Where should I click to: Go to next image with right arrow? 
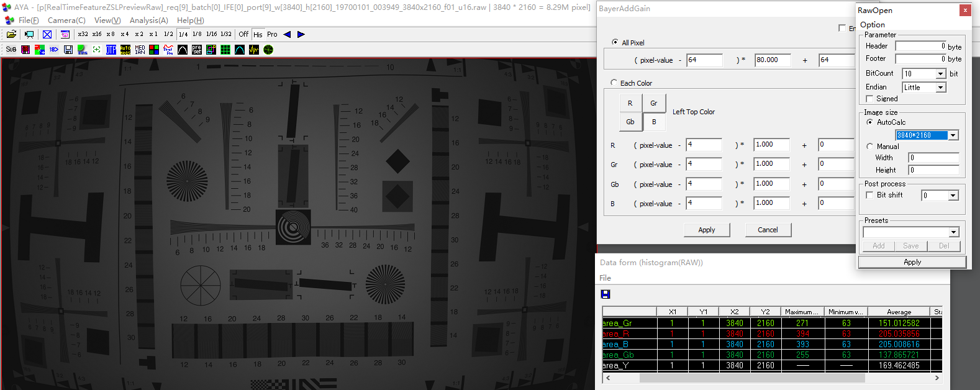(301, 35)
